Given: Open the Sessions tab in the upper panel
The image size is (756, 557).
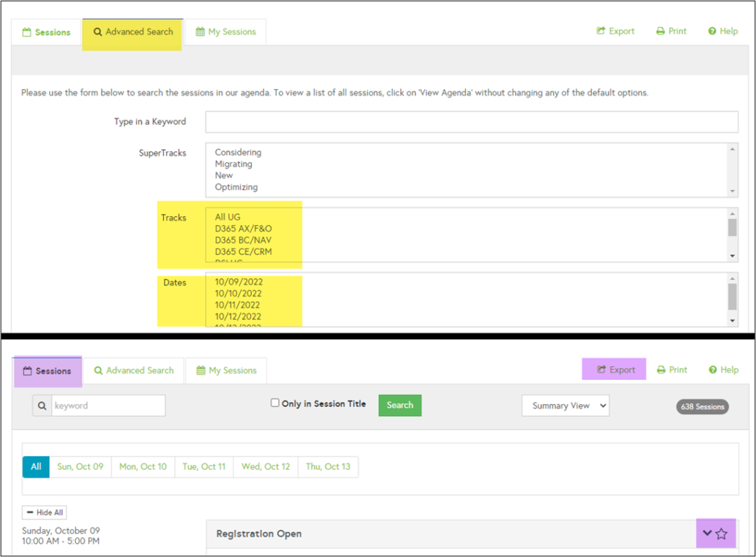Looking at the screenshot, I should (47, 32).
